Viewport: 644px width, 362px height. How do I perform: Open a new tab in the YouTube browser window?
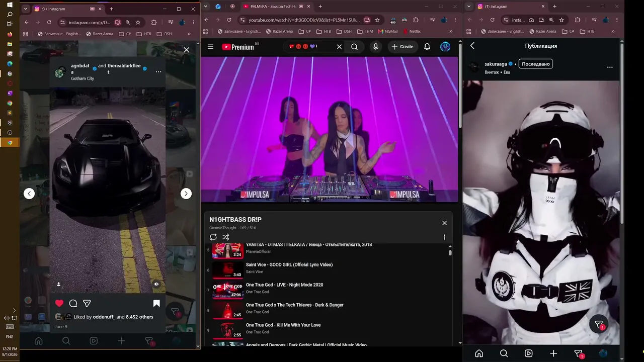[x=320, y=7]
